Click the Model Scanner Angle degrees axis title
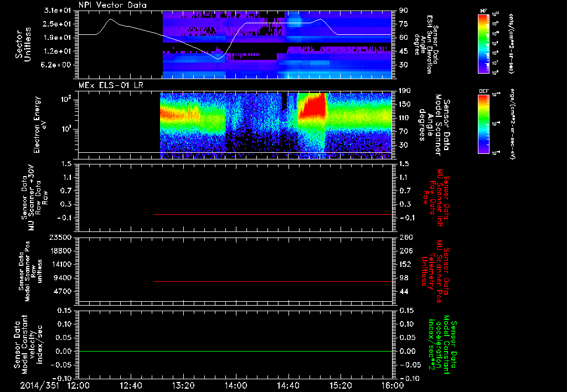This screenshot has width=567, height=392. [x=434, y=125]
